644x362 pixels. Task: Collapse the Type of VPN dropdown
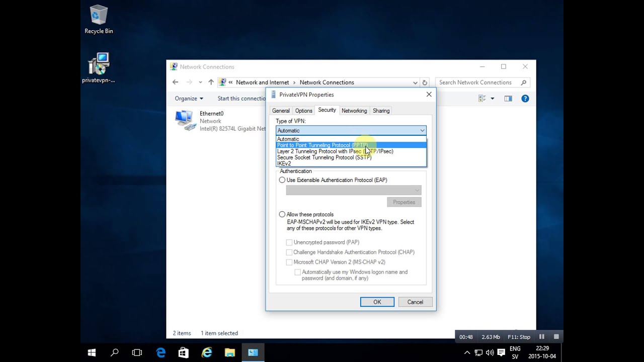(x=422, y=131)
